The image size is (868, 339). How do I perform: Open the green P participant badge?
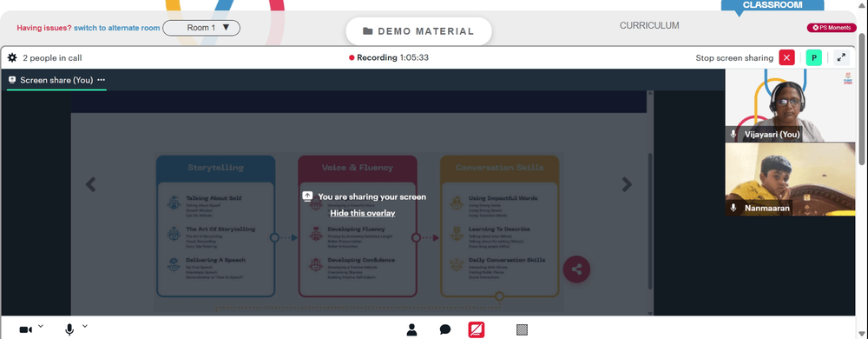point(814,57)
